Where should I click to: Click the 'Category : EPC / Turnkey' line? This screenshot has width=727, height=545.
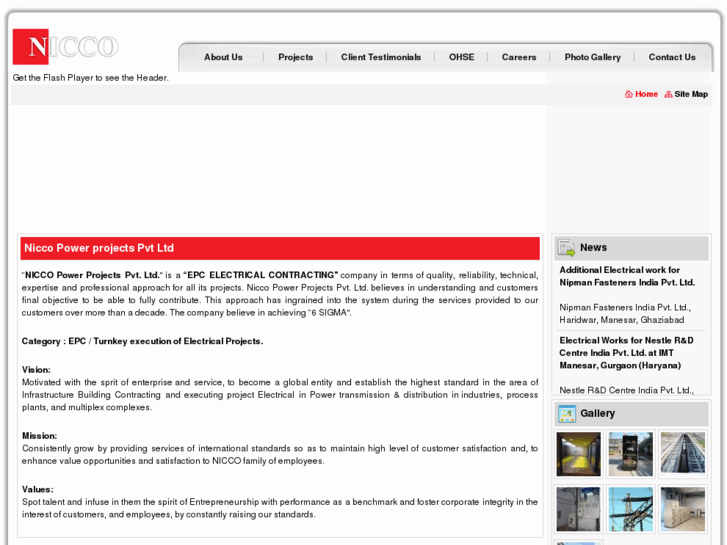point(142,341)
